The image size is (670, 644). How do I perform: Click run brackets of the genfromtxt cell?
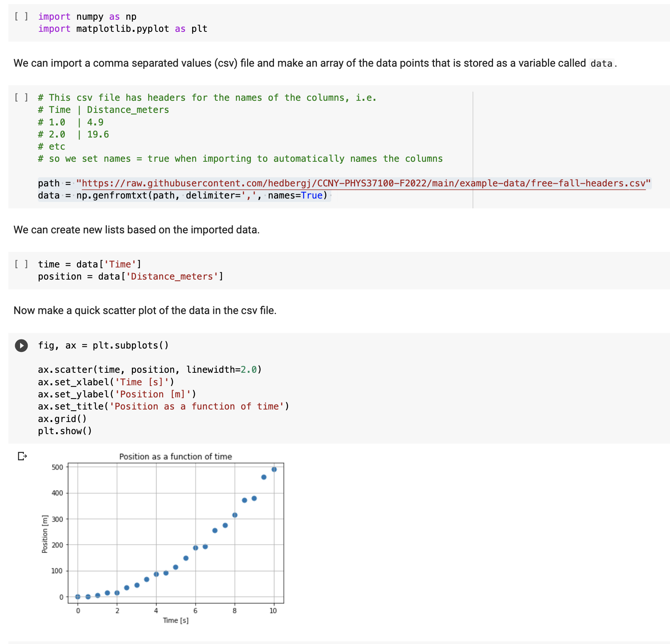(21, 97)
